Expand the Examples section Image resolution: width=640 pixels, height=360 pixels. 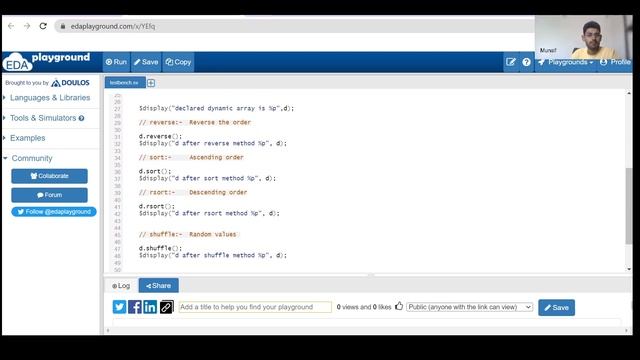click(x=27, y=138)
